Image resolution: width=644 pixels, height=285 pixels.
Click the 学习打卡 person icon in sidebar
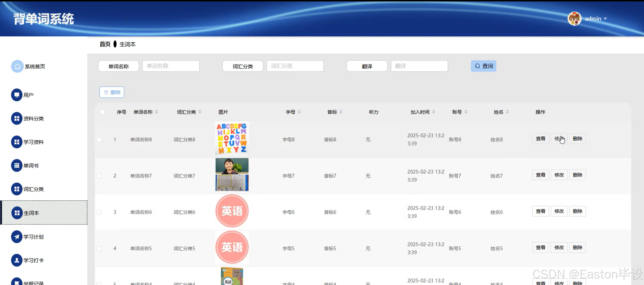17,260
